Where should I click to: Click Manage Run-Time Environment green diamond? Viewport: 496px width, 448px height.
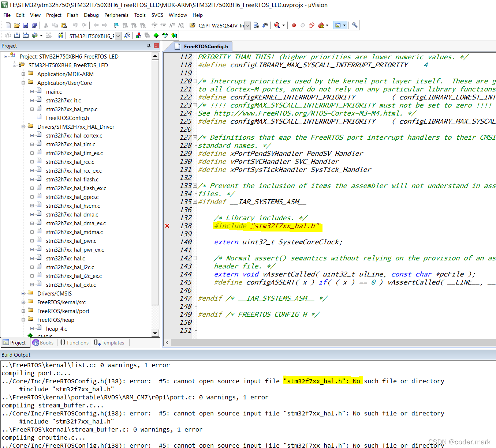(156, 35)
